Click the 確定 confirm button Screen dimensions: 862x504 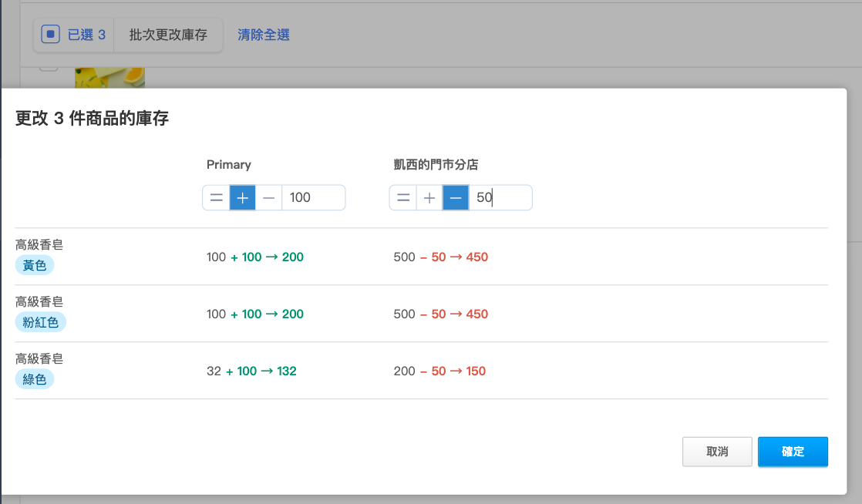[793, 452]
